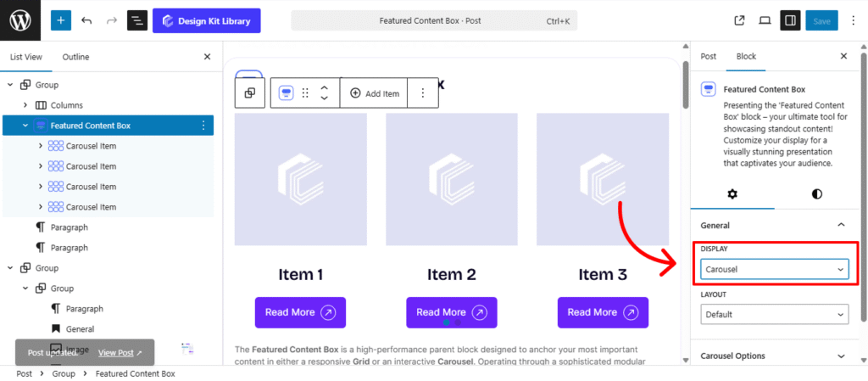The width and height of the screenshot is (868, 381).
Task: Open Featured Content Box options menu
Action: tap(203, 126)
